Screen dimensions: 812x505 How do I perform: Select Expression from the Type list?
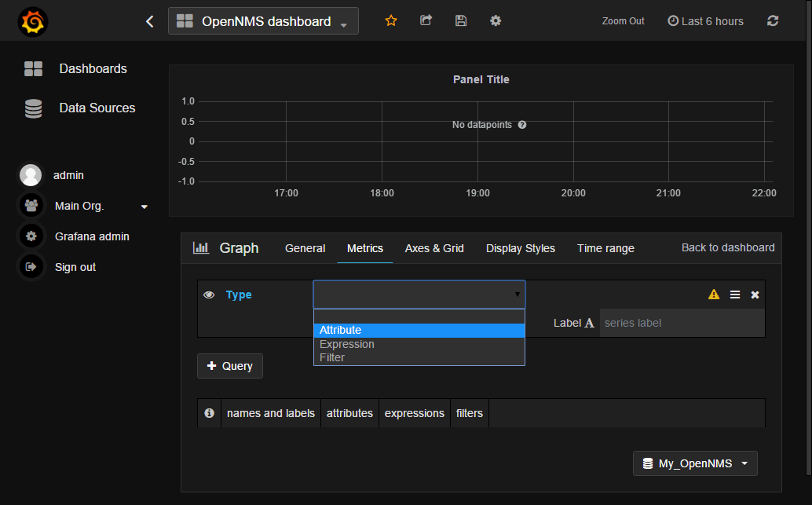[x=419, y=344]
